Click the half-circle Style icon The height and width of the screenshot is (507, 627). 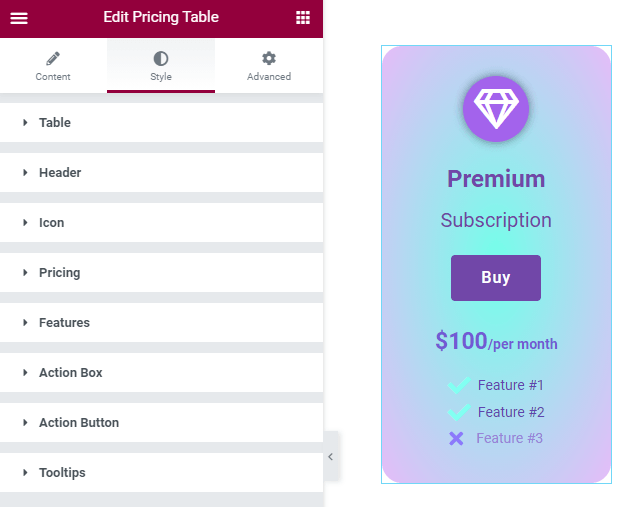(161, 59)
